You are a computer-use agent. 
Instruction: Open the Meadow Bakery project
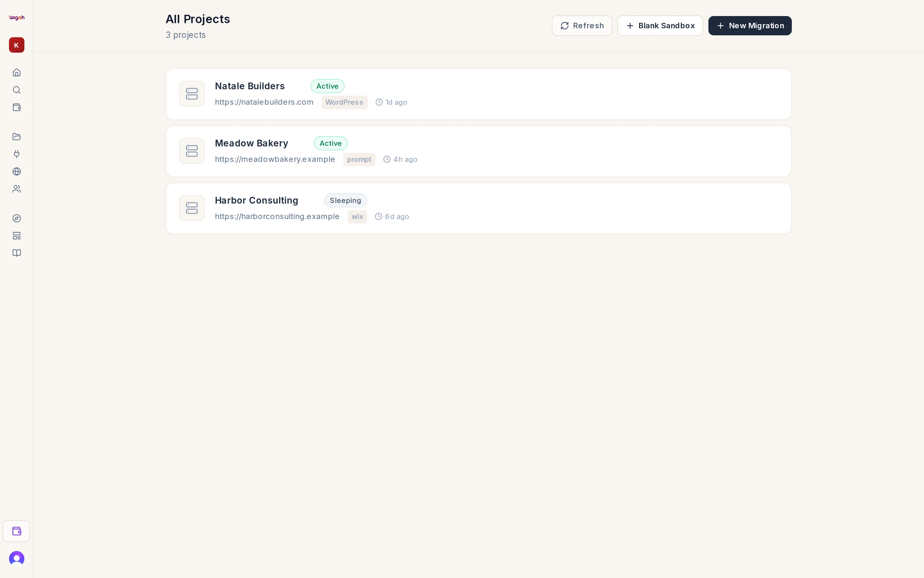(478, 151)
